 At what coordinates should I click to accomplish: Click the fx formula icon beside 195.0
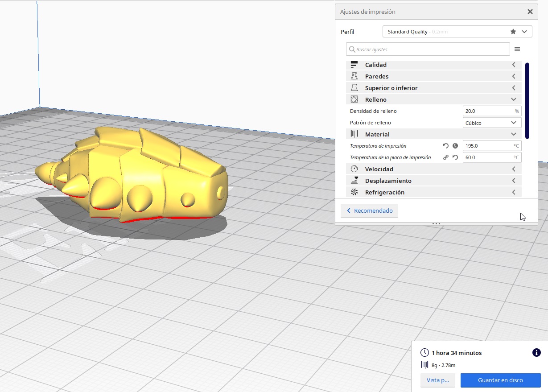455,146
